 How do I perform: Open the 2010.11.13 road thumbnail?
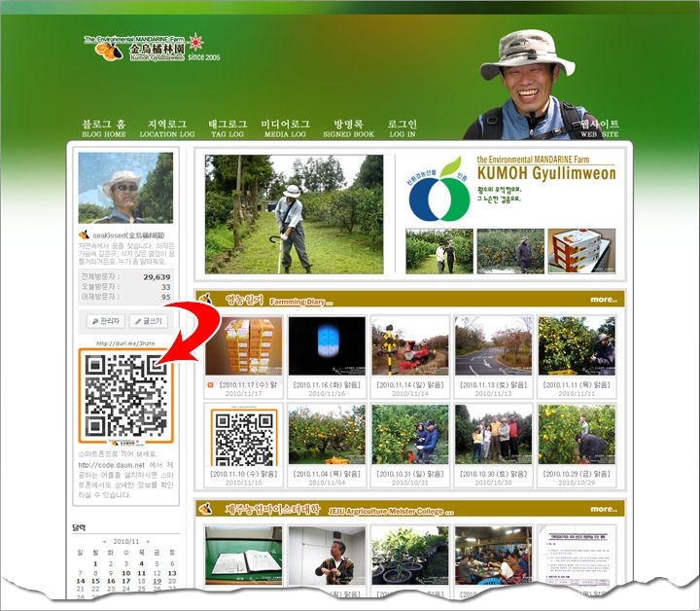pyautogui.click(x=493, y=346)
